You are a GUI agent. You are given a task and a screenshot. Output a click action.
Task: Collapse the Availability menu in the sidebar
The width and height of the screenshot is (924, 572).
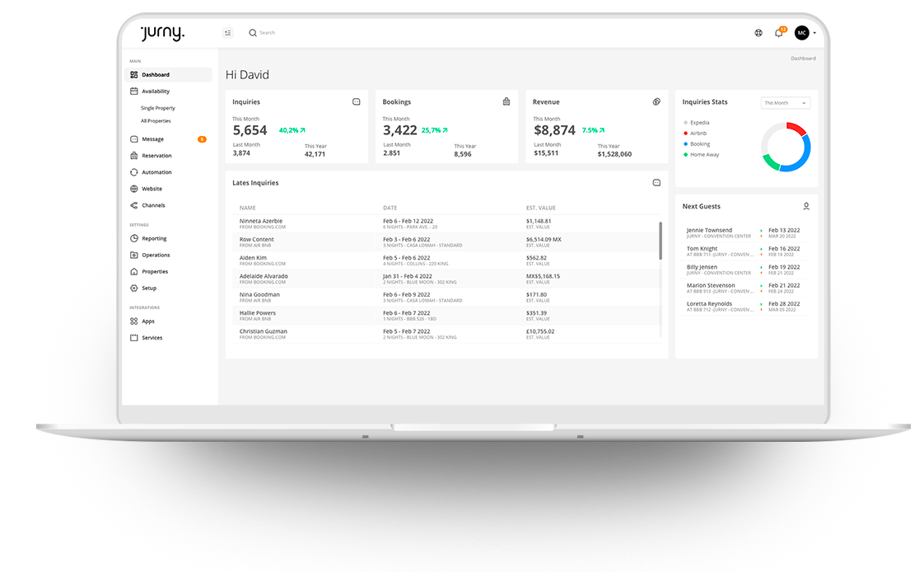pos(157,91)
